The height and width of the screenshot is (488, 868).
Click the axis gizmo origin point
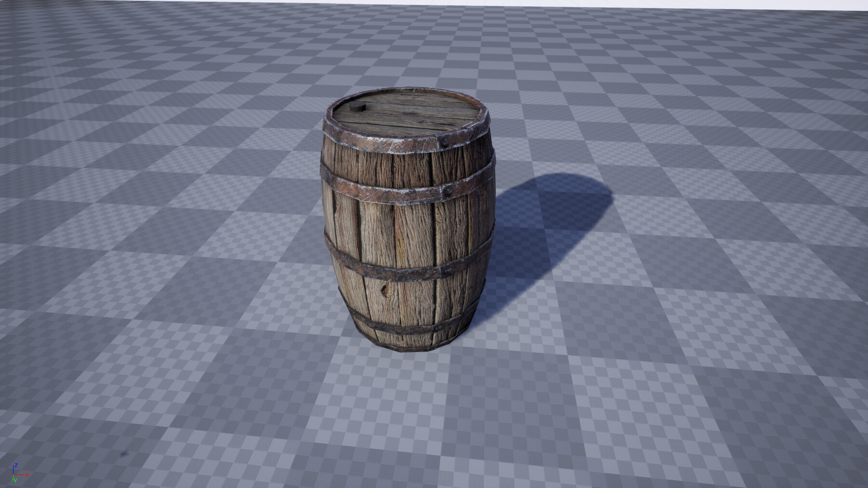pyautogui.click(x=13, y=475)
